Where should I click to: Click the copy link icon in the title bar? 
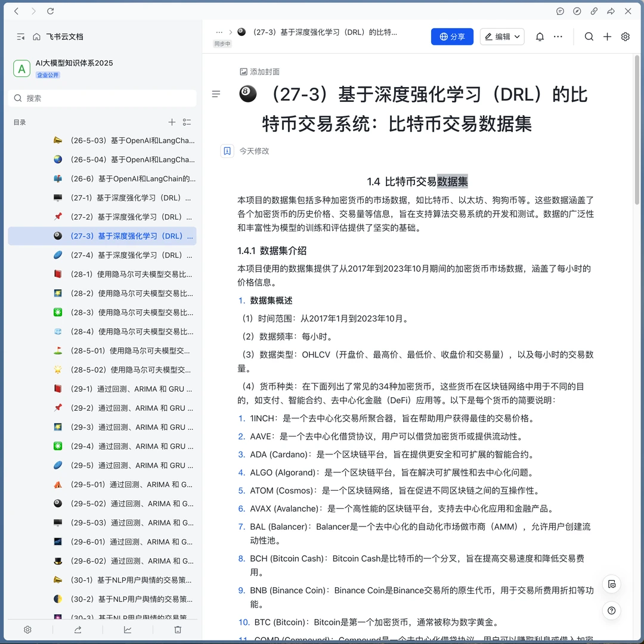tap(593, 11)
